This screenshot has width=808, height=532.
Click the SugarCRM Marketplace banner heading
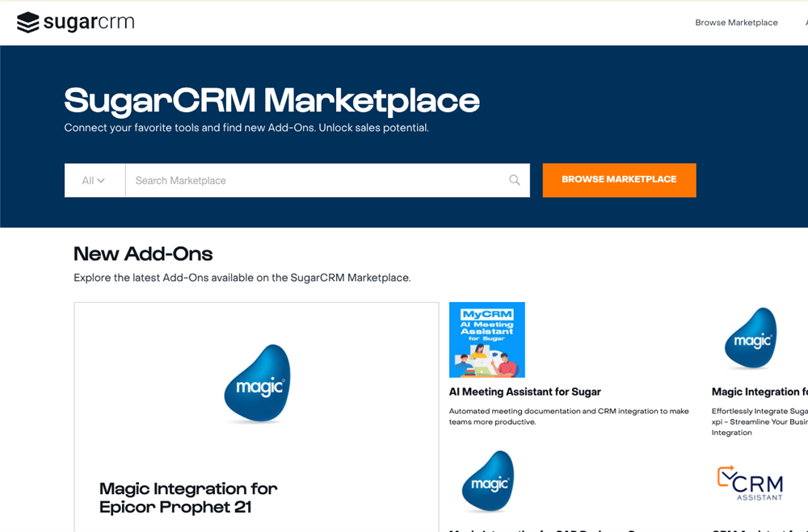pyautogui.click(x=271, y=101)
